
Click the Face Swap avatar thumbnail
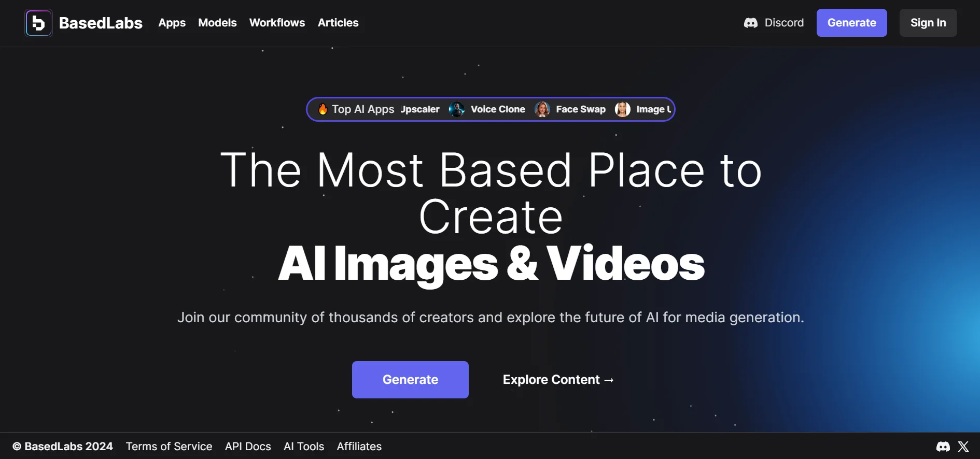(542, 109)
